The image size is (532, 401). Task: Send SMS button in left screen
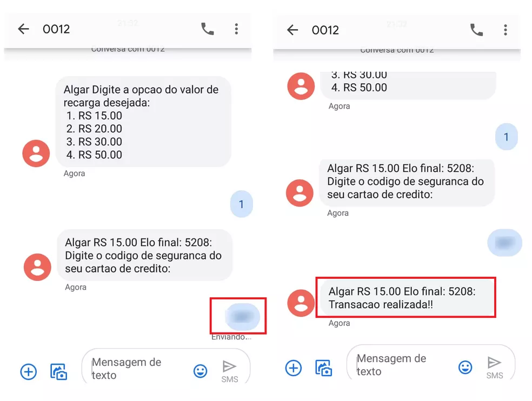(230, 371)
